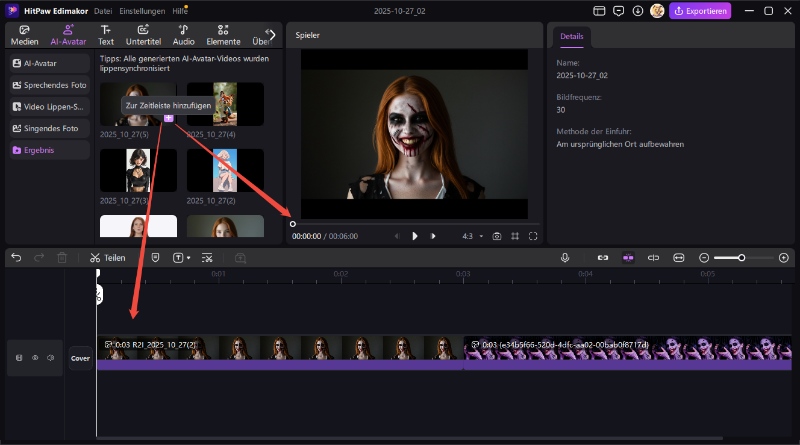Show more tabs using the chevron arrow

[271, 35]
